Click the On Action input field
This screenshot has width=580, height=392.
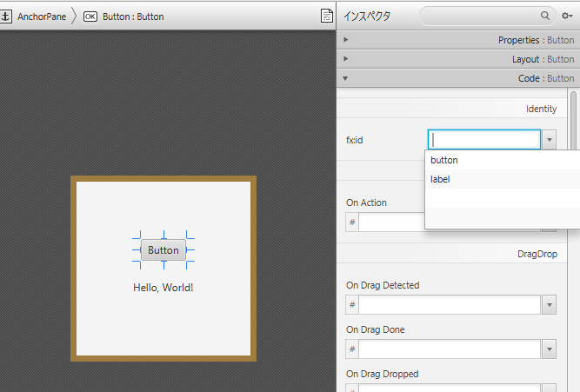point(391,223)
